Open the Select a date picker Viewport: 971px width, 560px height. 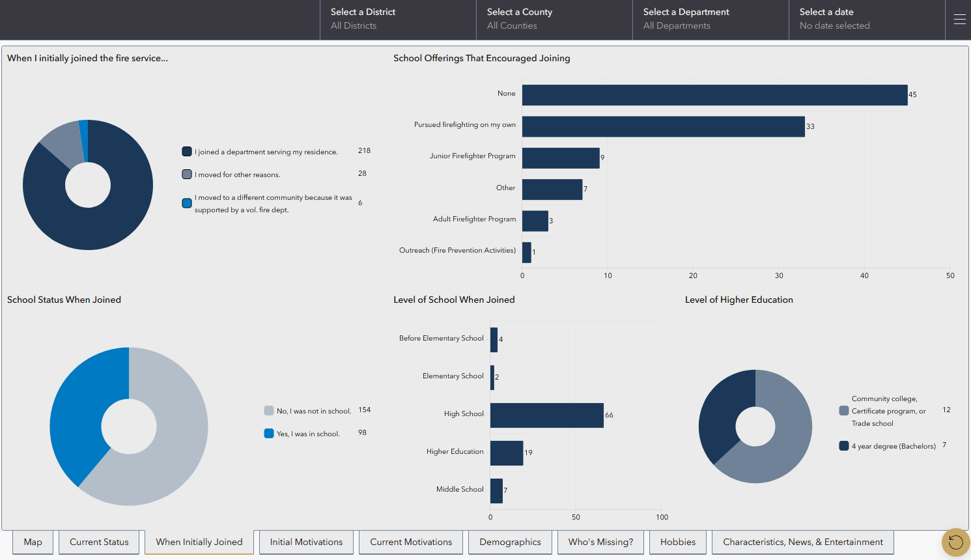[x=867, y=20]
